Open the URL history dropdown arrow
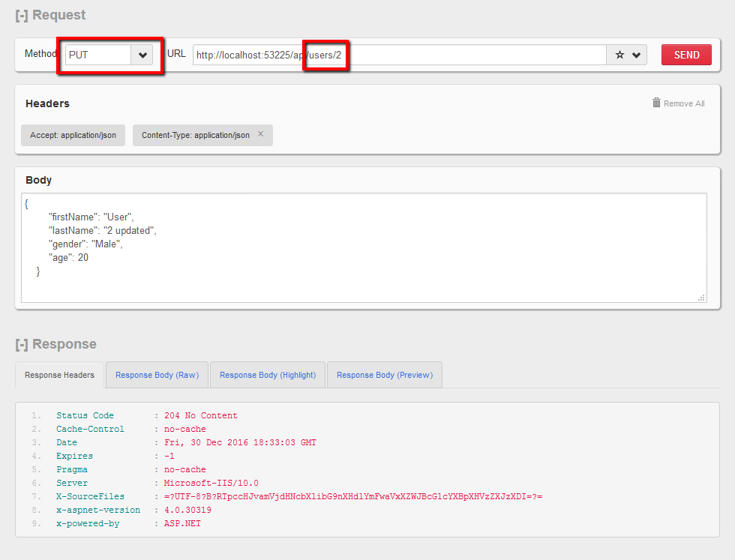The height and width of the screenshot is (560, 735). click(x=636, y=55)
